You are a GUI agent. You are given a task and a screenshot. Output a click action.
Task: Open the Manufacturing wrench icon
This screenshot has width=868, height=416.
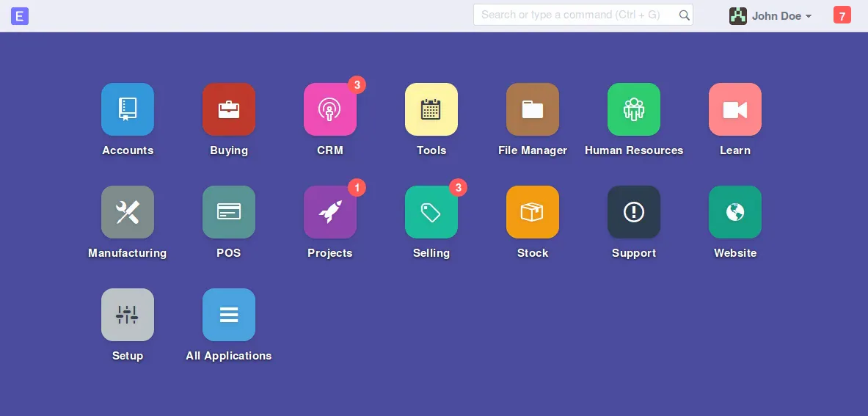pyautogui.click(x=128, y=212)
